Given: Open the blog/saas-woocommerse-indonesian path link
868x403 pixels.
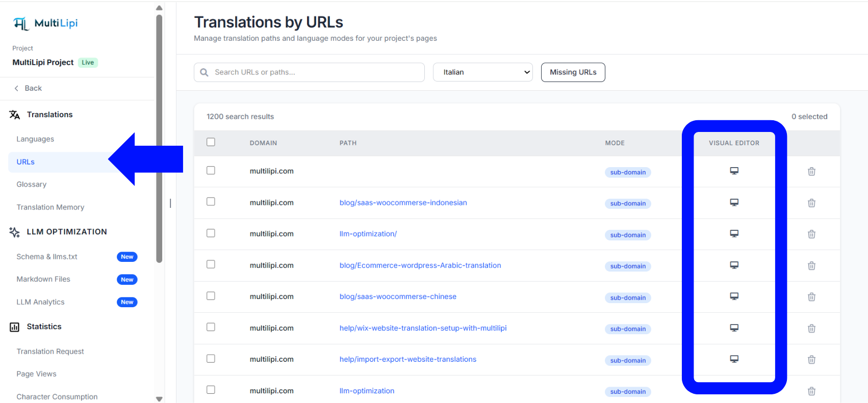Looking at the screenshot, I should pos(403,203).
